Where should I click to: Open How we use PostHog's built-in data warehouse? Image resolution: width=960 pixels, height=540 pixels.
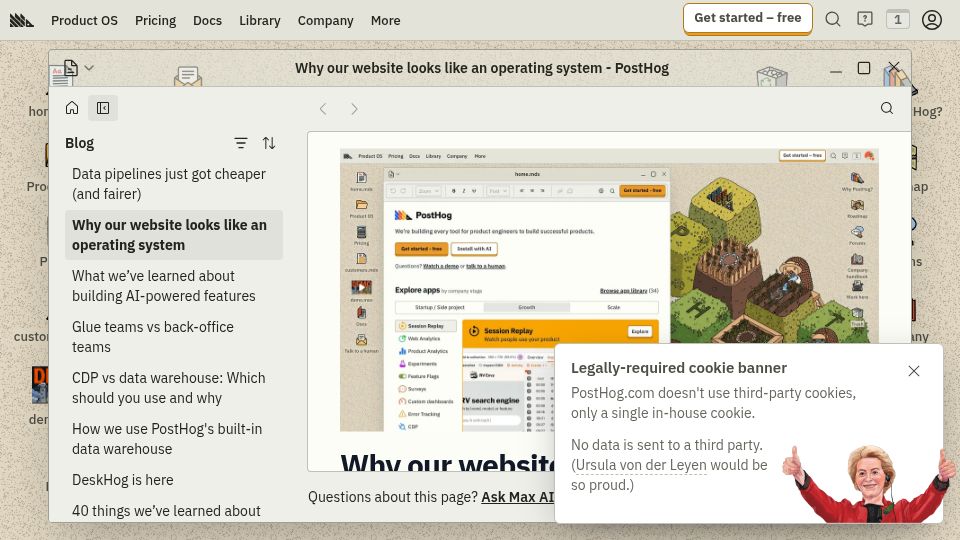(174, 439)
